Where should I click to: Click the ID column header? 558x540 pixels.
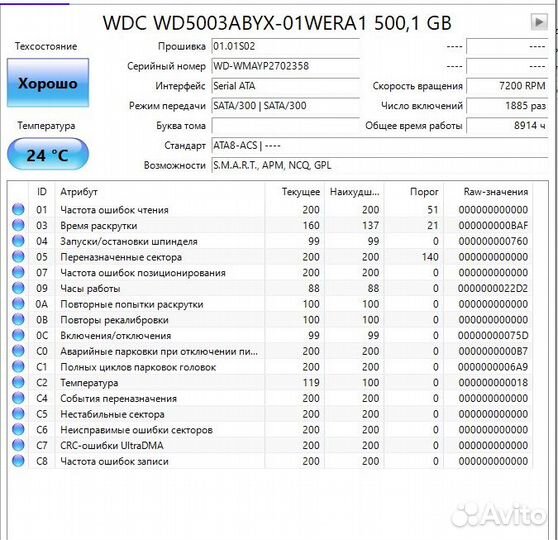tap(42, 192)
